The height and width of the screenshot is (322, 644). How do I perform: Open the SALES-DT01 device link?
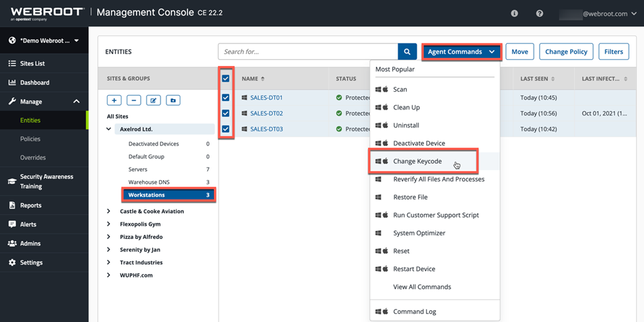(x=266, y=98)
